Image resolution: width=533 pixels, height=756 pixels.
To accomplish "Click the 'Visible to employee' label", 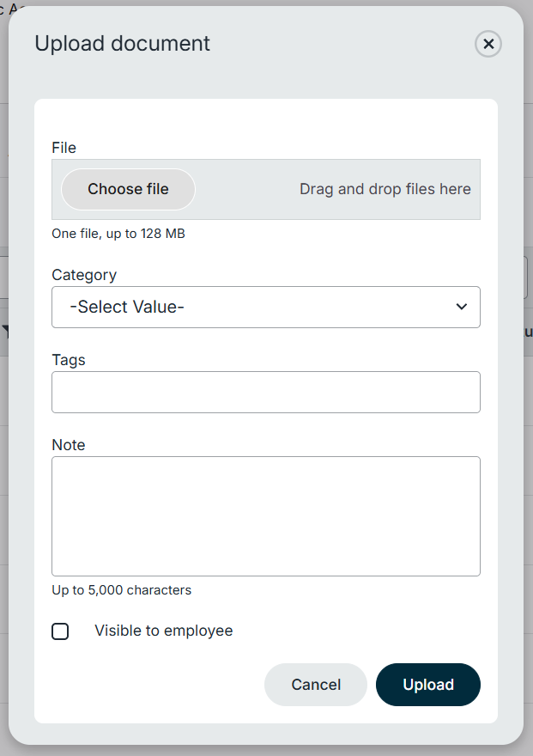I will click(164, 631).
